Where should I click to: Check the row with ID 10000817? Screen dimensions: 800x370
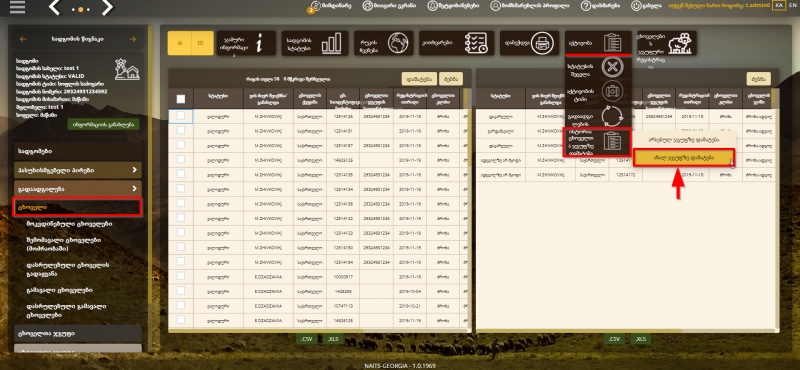181,276
